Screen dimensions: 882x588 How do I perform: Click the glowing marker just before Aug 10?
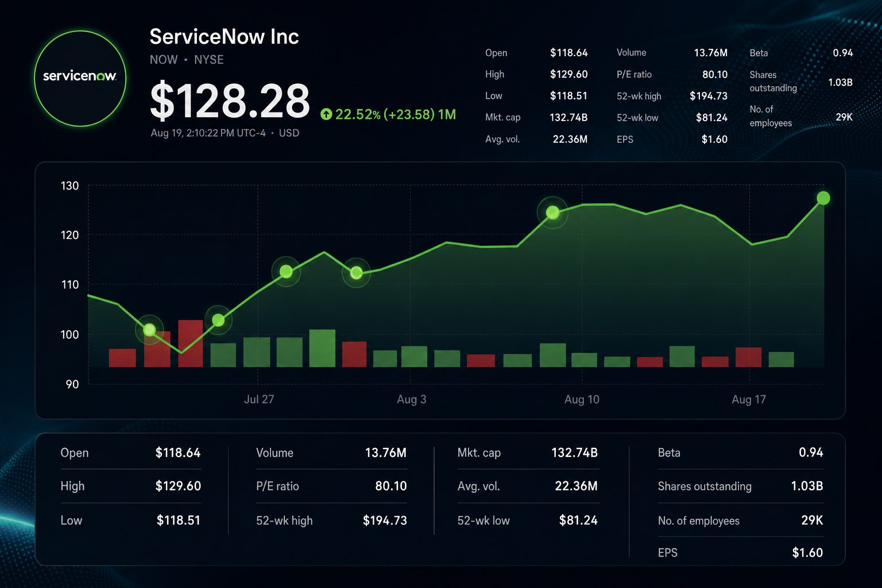[552, 212]
